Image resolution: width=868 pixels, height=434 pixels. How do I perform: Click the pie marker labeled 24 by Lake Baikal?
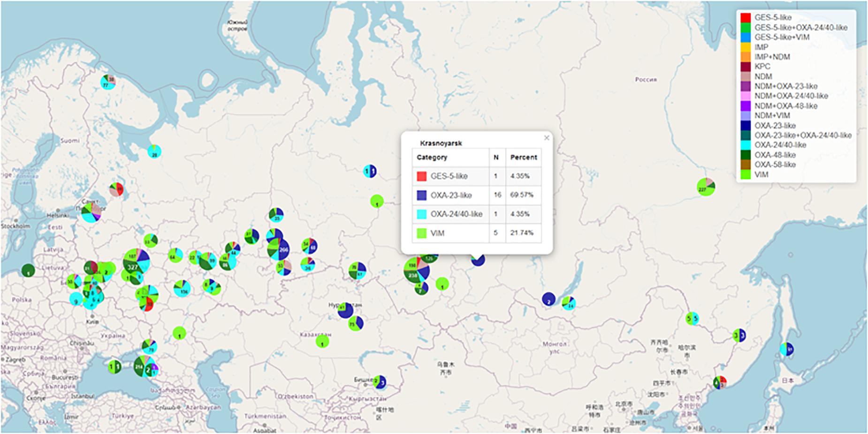[569, 303]
